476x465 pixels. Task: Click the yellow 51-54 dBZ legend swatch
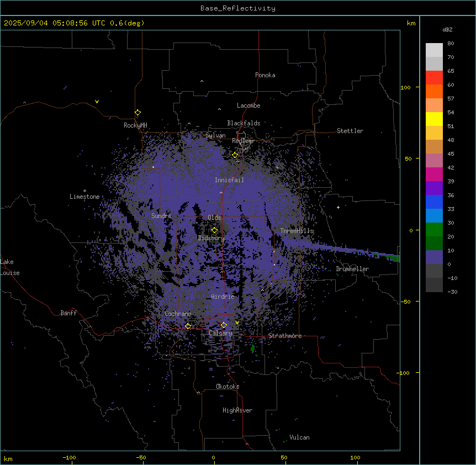[x=434, y=119]
